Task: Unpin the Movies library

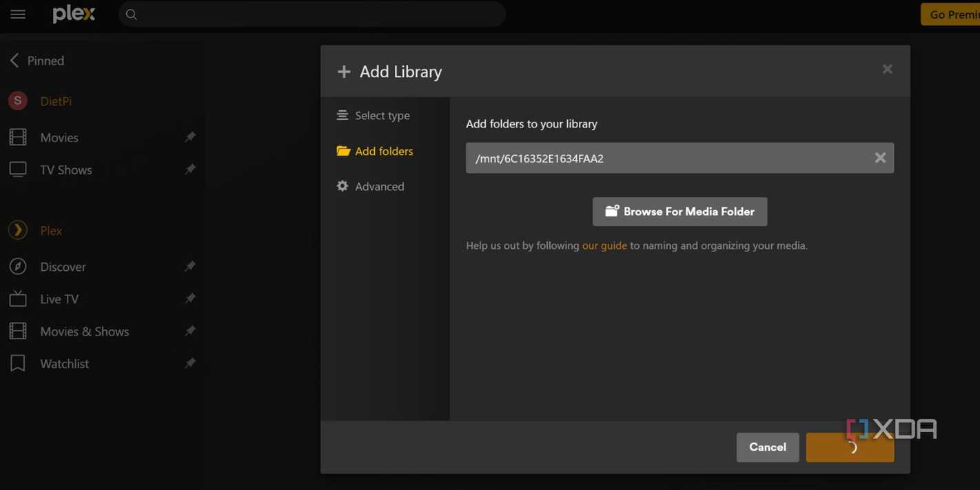Action: [190, 137]
